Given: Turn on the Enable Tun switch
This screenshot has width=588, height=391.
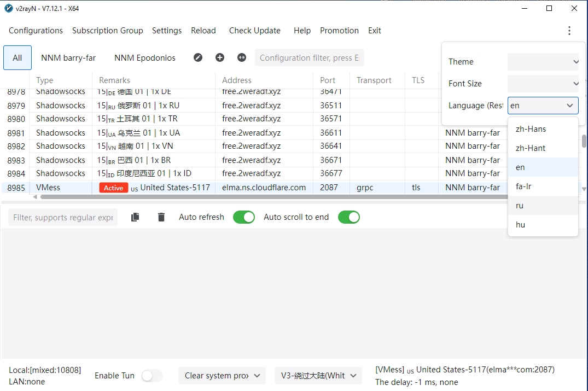Looking at the screenshot, I should [152, 376].
